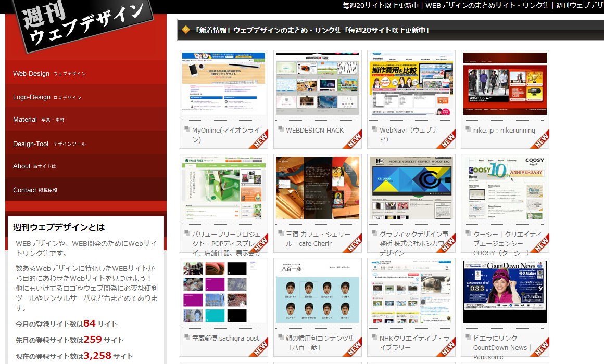Click the bullet icon beside WEBDESIGN HACK title

tap(281, 129)
